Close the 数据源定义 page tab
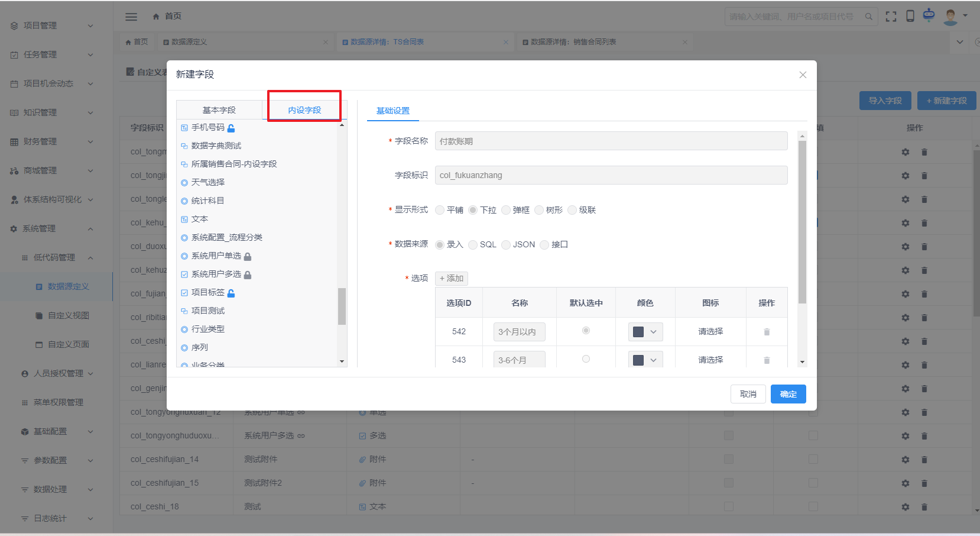Screen dimensions: 980x536 coord(325,42)
